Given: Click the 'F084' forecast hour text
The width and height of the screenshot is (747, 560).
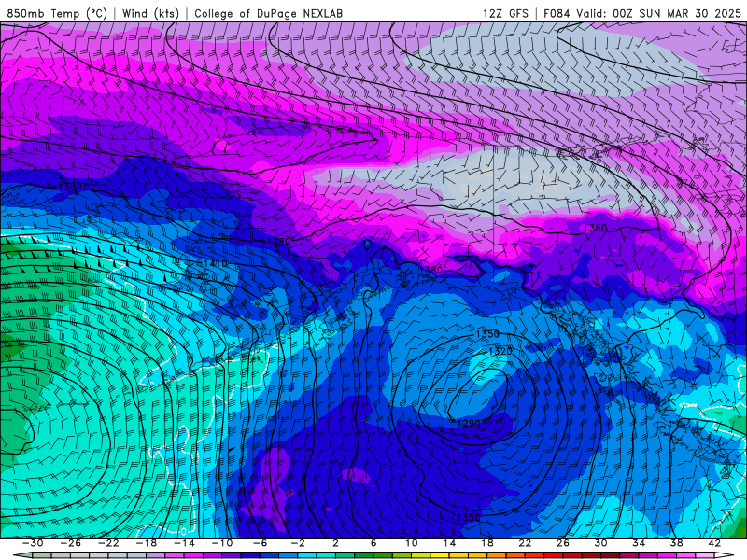Looking at the screenshot, I should point(557,13).
